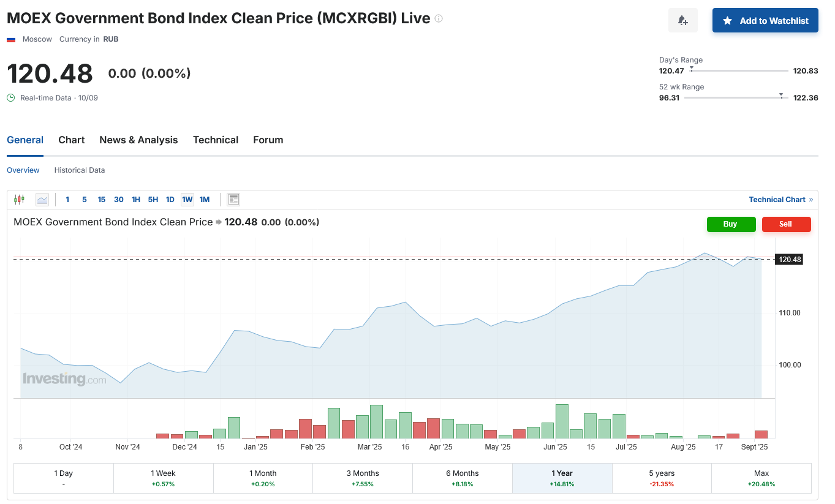Click the info icon beside the index title

(x=439, y=18)
